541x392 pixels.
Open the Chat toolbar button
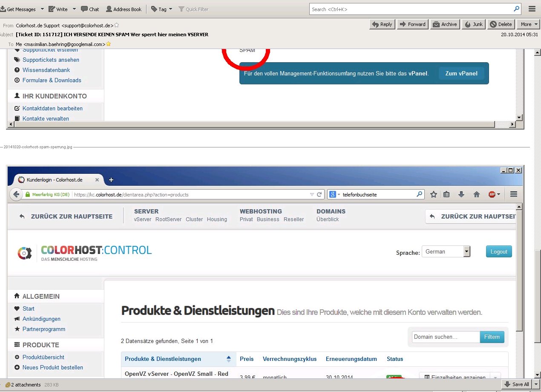click(x=90, y=9)
